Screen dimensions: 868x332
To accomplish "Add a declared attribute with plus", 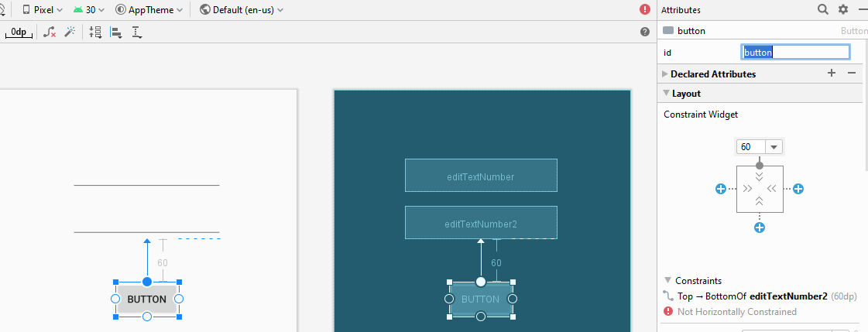I will click(831, 73).
